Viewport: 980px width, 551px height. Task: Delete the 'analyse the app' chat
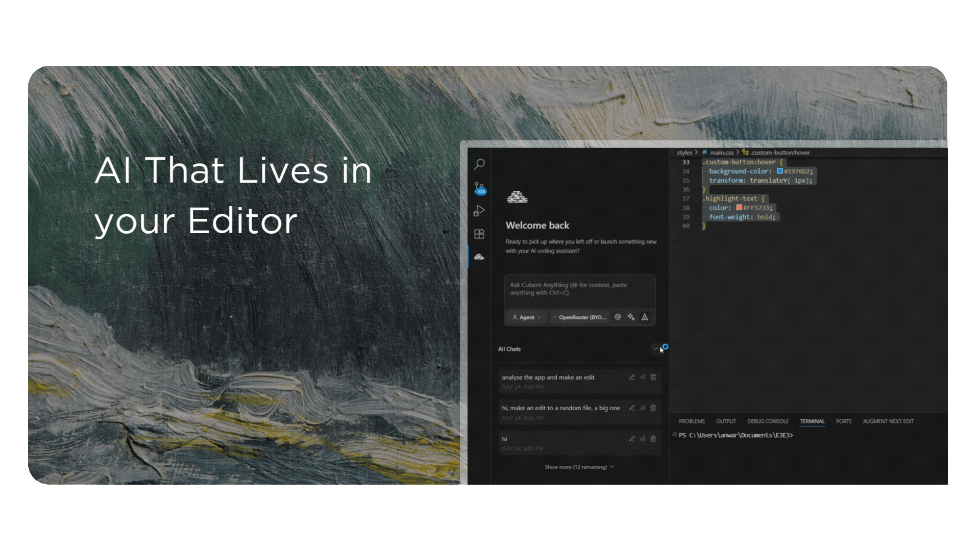[x=653, y=377]
